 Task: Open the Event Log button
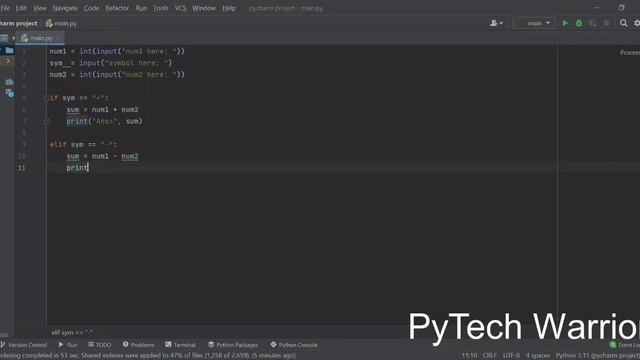point(625,345)
